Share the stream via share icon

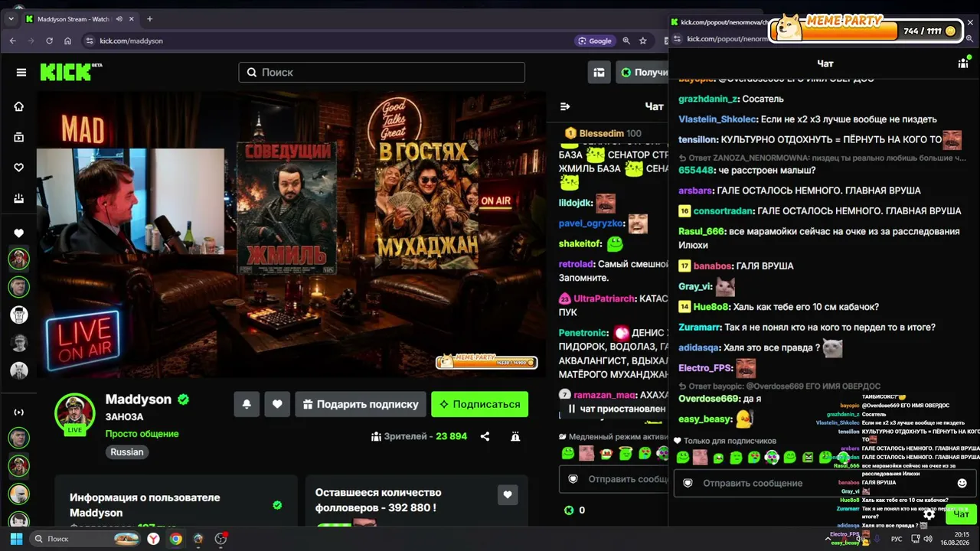(x=485, y=436)
